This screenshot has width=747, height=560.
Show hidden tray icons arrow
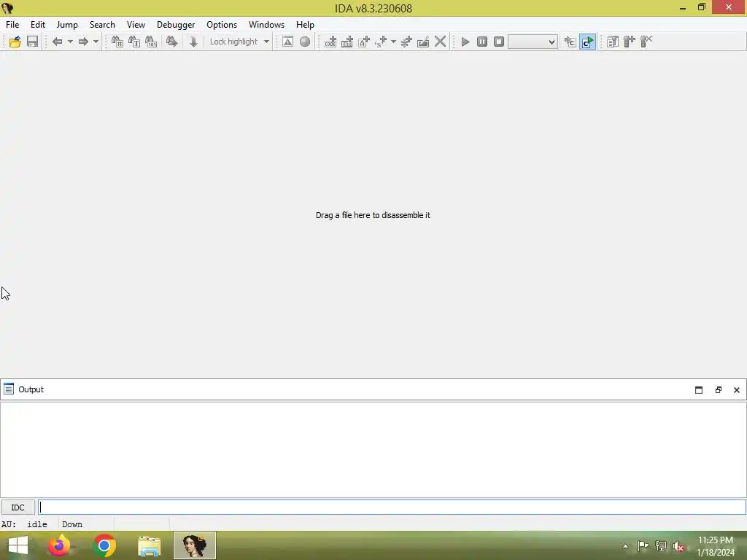(x=625, y=546)
